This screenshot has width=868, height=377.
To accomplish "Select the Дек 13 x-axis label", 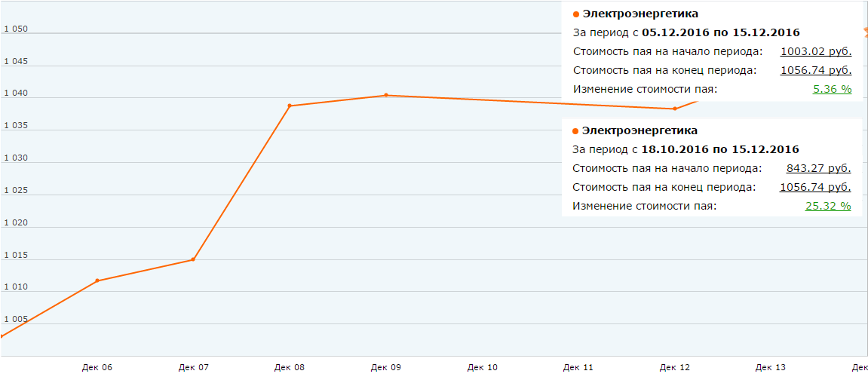I will pyautogui.click(x=771, y=367).
